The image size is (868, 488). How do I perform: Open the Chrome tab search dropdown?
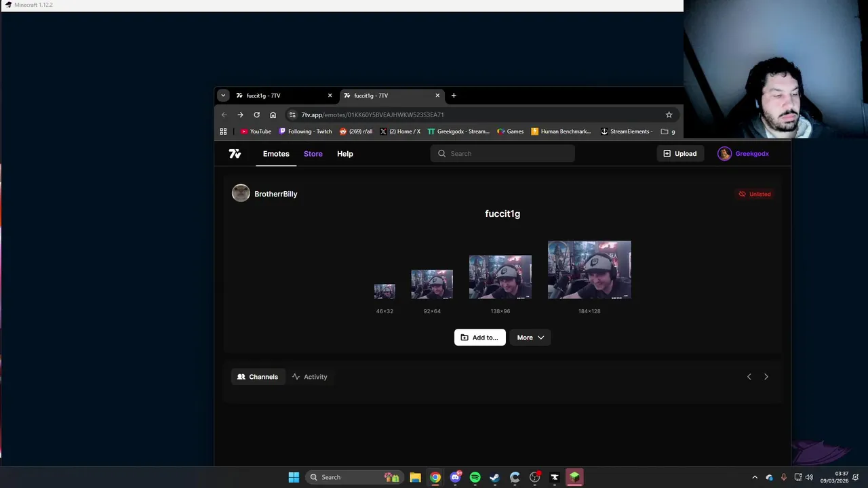(x=223, y=96)
